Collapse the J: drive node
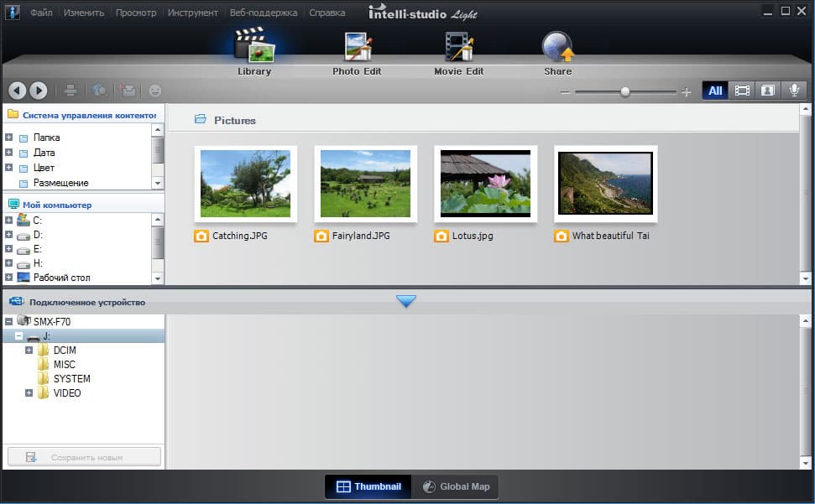This screenshot has height=504, width=815. pos(18,336)
